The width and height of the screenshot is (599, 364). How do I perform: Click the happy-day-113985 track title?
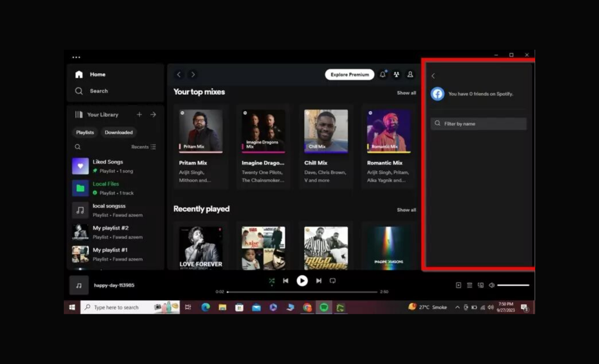(x=114, y=285)
